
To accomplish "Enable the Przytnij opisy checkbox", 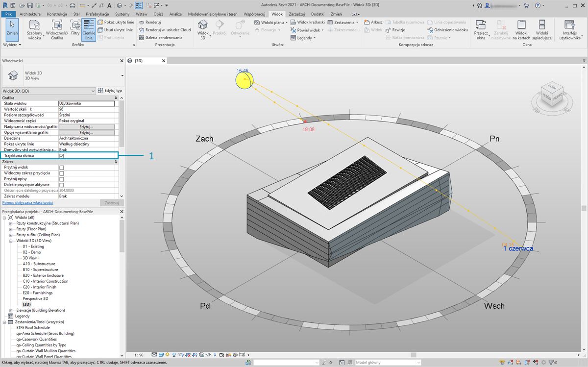I will pyautogui.click(x=62, y=179).
